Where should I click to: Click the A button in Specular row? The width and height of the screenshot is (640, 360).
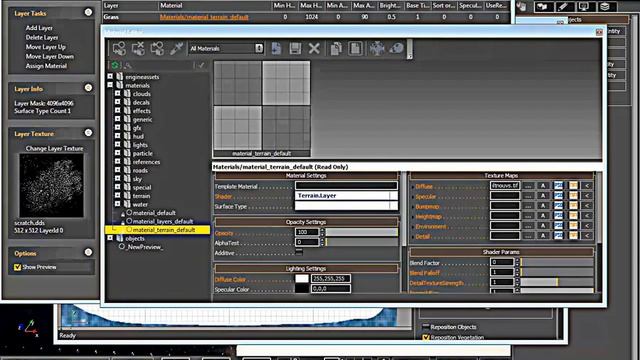543,196
